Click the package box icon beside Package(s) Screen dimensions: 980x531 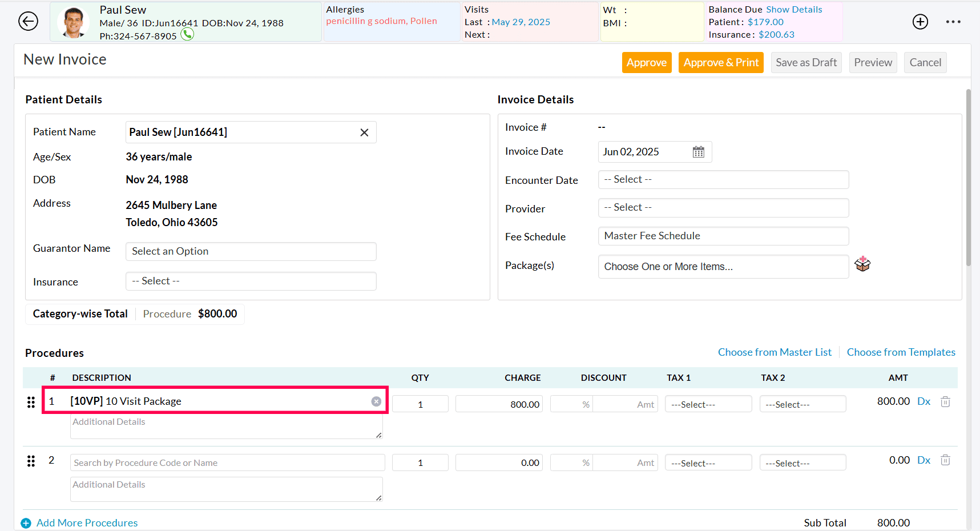click(x=862, y=264)
